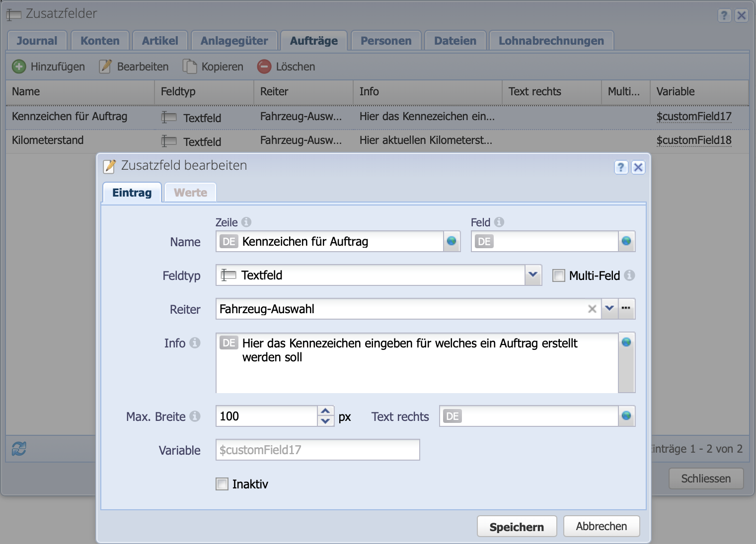Click info icon next to Max. Breite label
Viewport: 756px width, 544px height.
pos(195,416)
